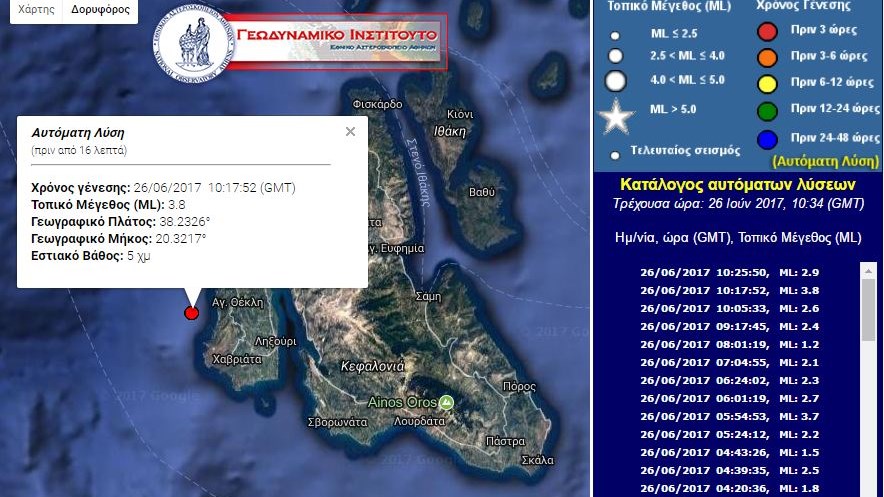This screenshot has height=497, width=884.
Task: Click the Τελευταίος σεισμός legend dot
Action: [x=615, y=155]
